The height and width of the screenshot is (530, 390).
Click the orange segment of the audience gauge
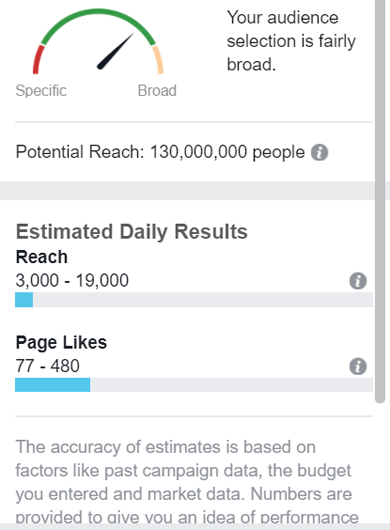click(x=159, y=60)
